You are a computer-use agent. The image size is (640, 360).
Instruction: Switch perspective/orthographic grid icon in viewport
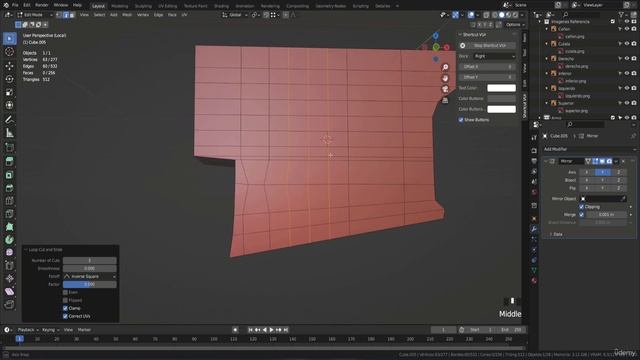pos(445,100)
